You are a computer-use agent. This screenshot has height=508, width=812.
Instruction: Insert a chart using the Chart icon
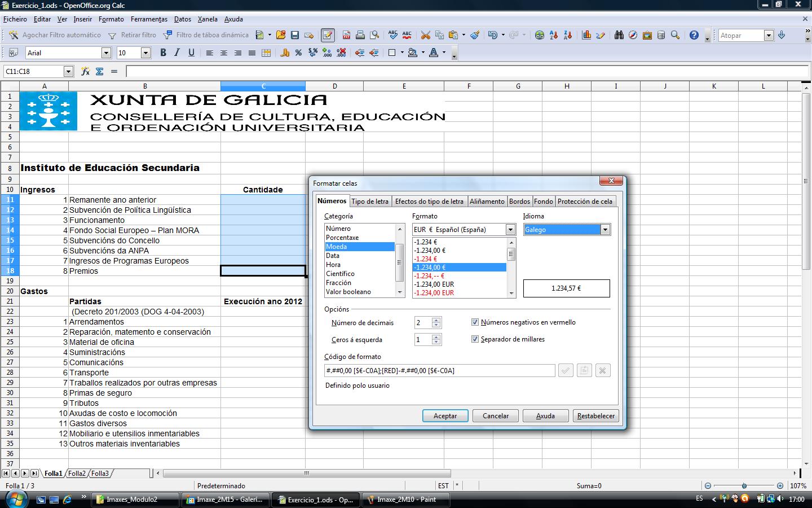click(586, 35)
